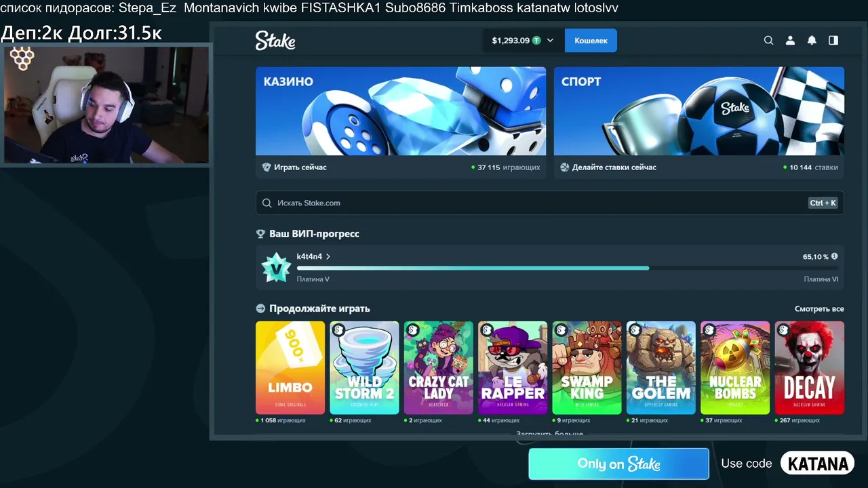Launch the Decay game tile
868x488 pixels.
pos(810,367)
